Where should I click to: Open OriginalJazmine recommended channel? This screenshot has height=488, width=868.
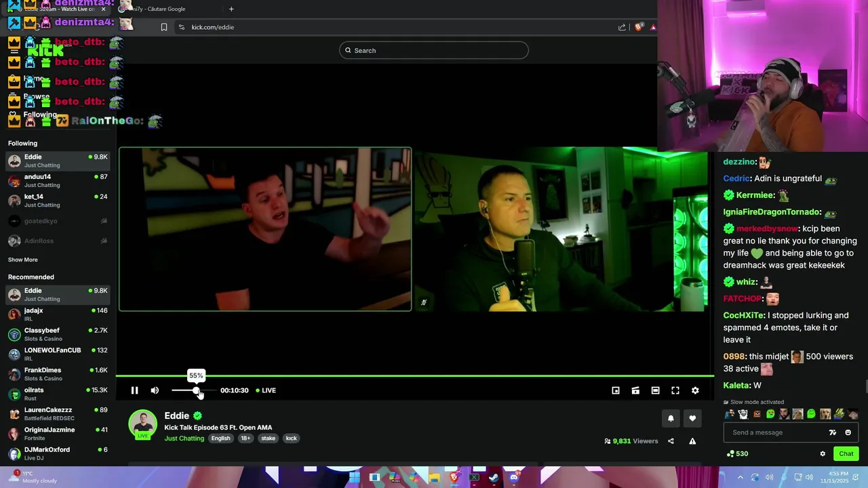(58, 434)
